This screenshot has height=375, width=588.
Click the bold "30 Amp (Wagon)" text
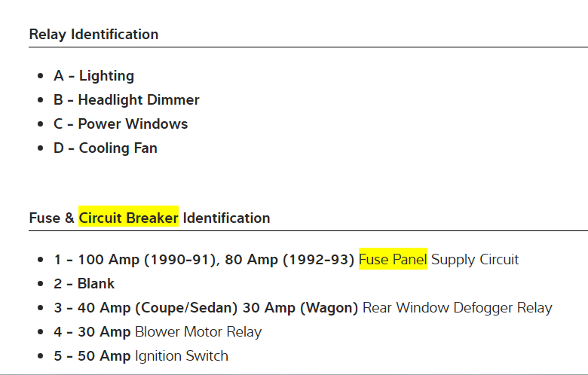point(308,308)
